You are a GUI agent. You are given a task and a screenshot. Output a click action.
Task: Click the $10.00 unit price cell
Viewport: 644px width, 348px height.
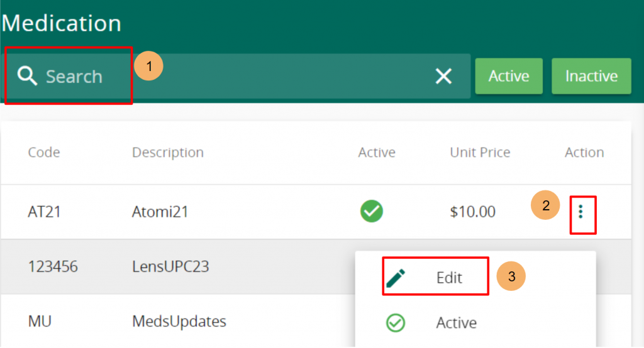[473, 212]
